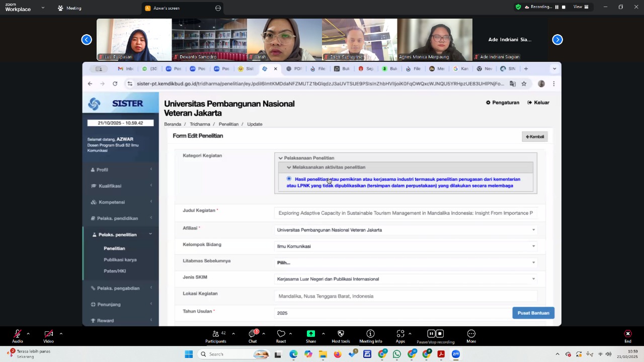The image size is (644, 362).
Task: Open the Zoom Chat panel
Action: pyautogui.click(x=252, y=334)
